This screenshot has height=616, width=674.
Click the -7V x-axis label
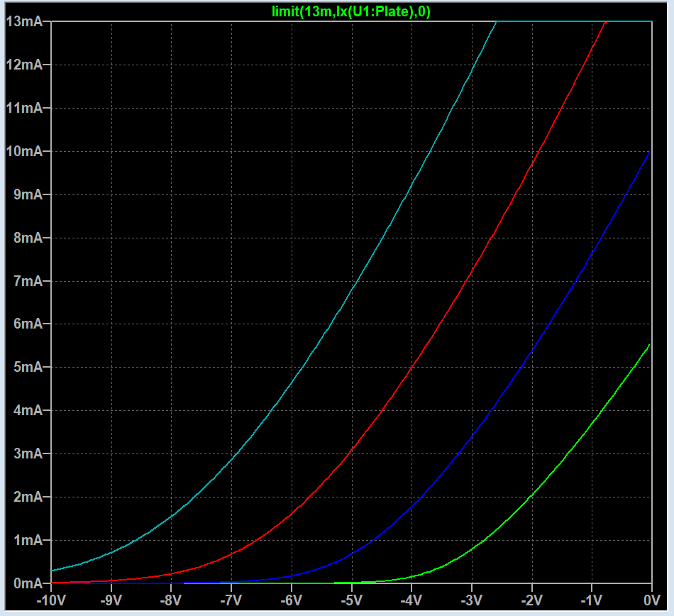point(231,600)
